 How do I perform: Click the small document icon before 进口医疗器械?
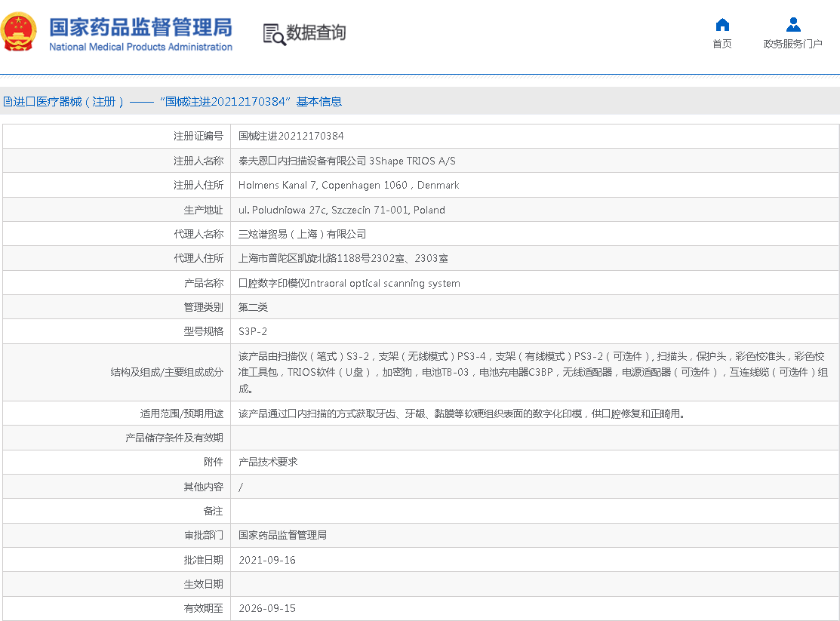click(8, 102)
